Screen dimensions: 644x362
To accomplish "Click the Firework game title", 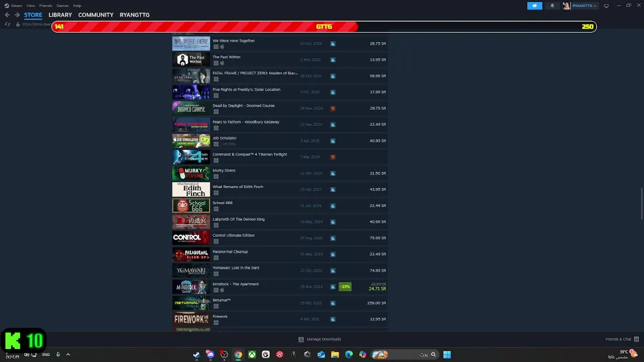I will (x=220, y=317).
